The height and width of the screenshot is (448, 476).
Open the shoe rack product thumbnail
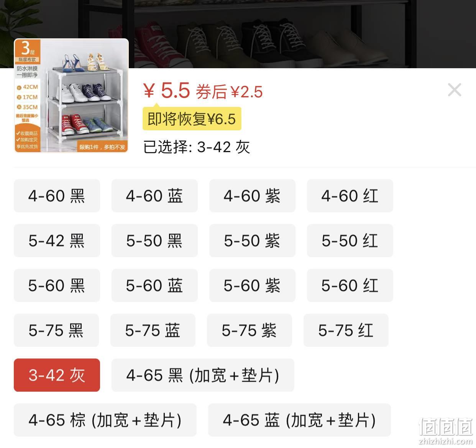[71, 95]
